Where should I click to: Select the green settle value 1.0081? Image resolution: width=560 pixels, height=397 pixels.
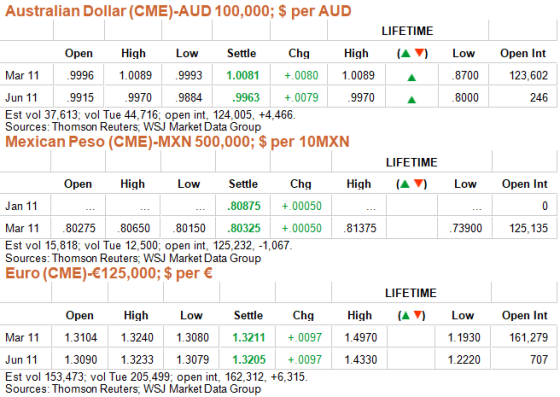click(x=243, y=76)
